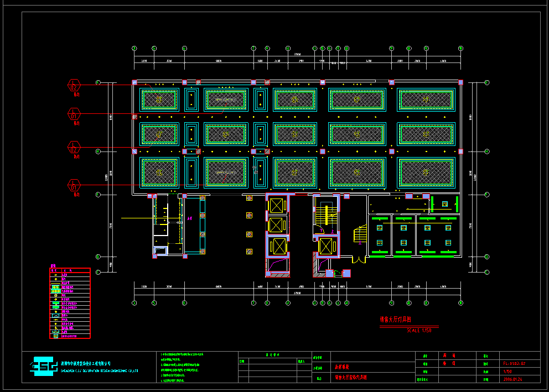Select the topmost elevator shaft X symbol

pyautogui.click(x=276, y=205)
